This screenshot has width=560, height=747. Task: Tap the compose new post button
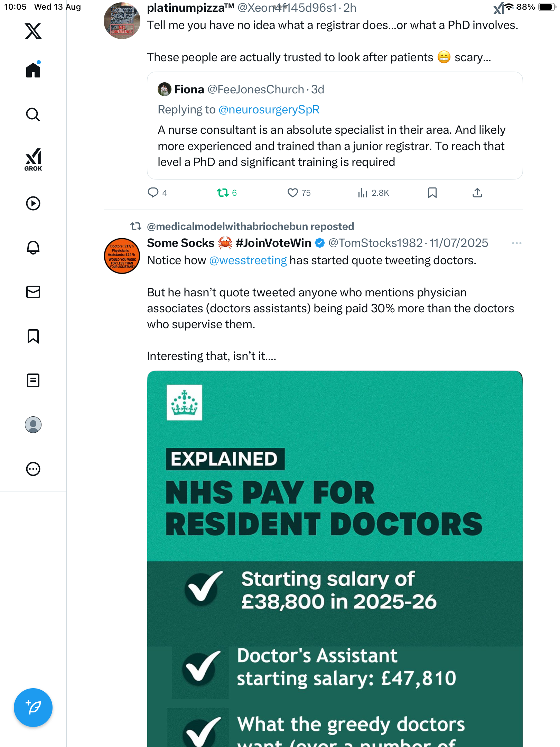[33, 708]
